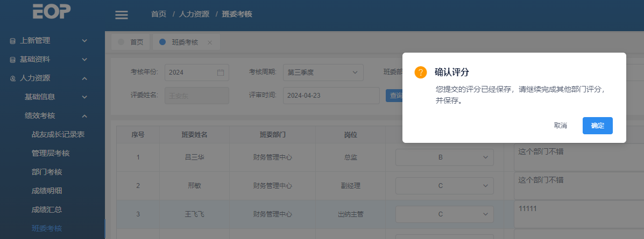Open the 考核周期 第三季度 dropdown
This screenshot has width=644, height=239.
(x=323, y=73)
